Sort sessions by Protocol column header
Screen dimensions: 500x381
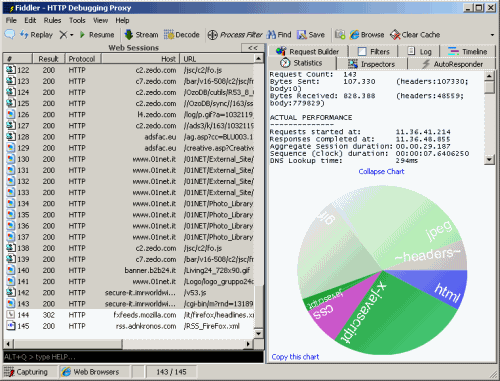pyautogui.click(x=83, y=59)
